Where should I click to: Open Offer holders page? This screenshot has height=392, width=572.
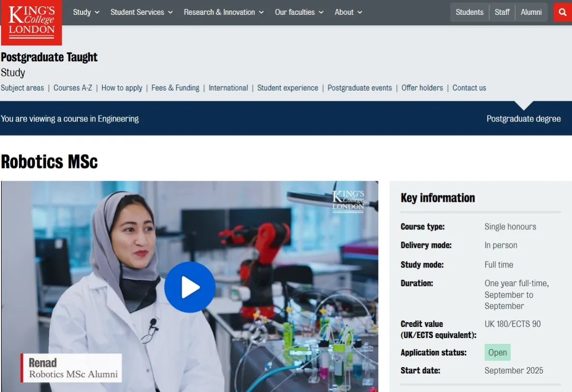pos(422,88)
